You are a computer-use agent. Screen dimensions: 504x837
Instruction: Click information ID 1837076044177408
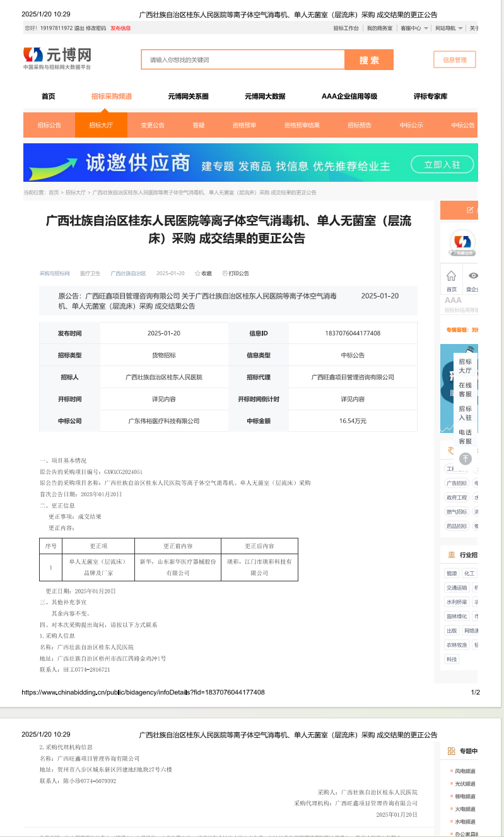click(353, 333)
